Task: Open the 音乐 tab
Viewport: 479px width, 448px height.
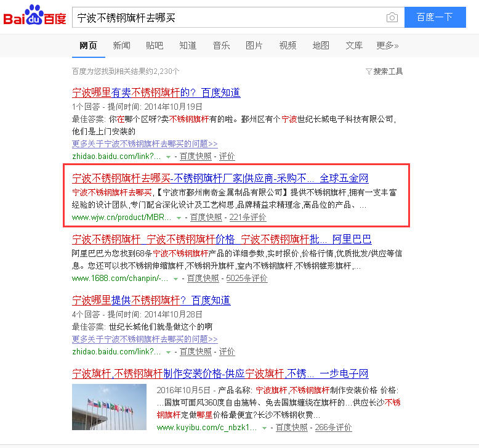Action: (x=221, y=46)
